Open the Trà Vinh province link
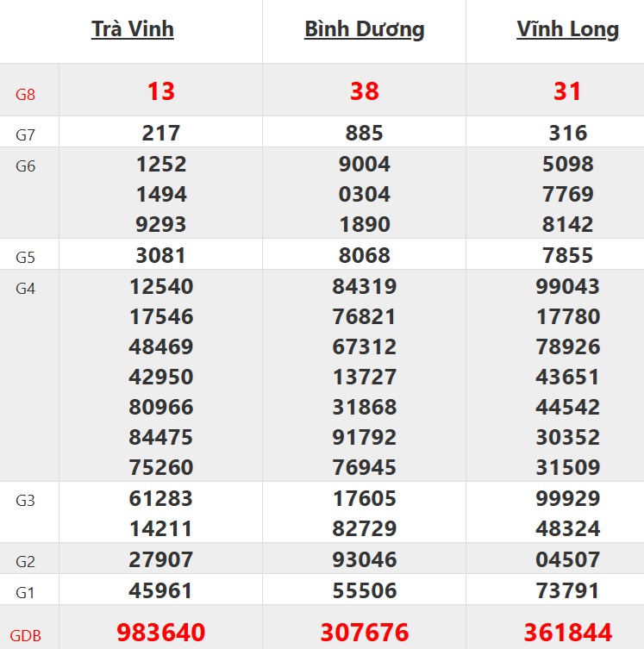644x649 pixels. (x=133, y=29)
